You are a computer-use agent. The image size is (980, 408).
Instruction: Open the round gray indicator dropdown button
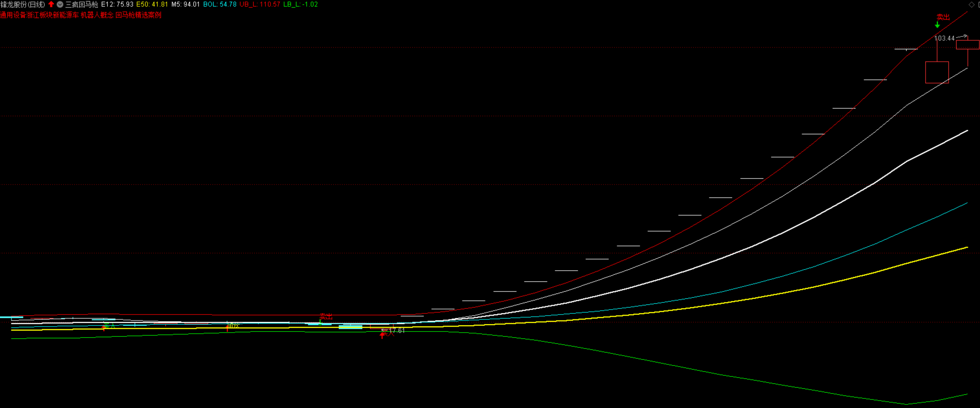click(x=60, y=4)
